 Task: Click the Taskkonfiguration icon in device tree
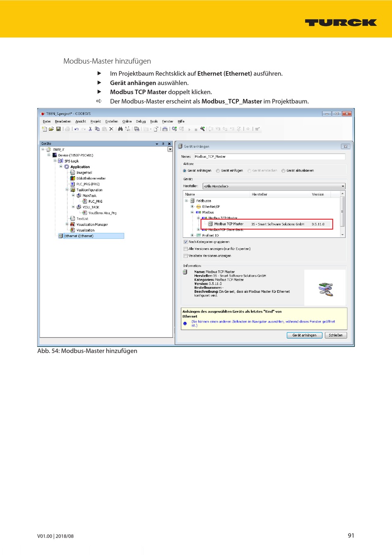click(73, 190)
